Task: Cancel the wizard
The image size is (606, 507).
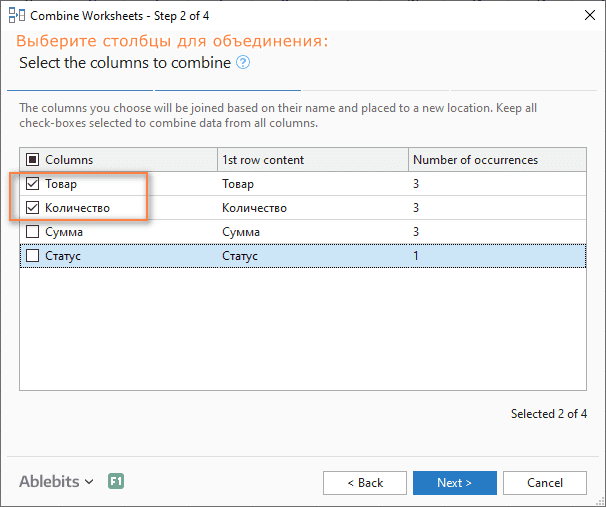Action: [545, 483]
